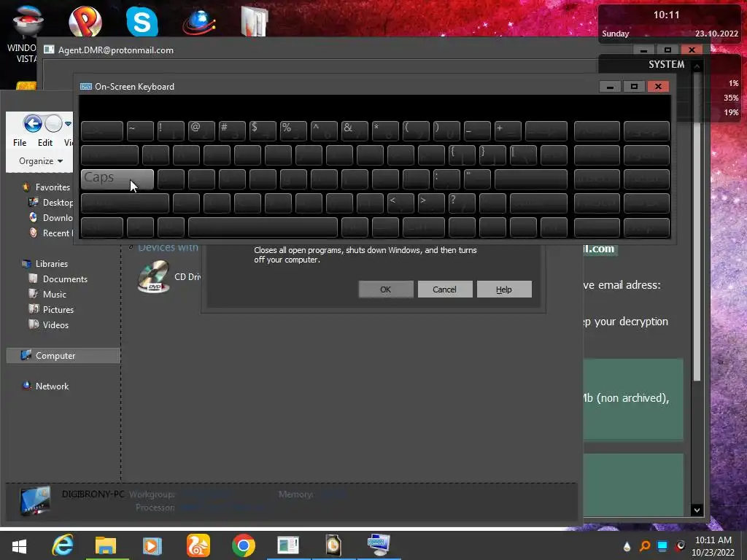Open the clock app taskbar icon

click(x=333, y=545)
